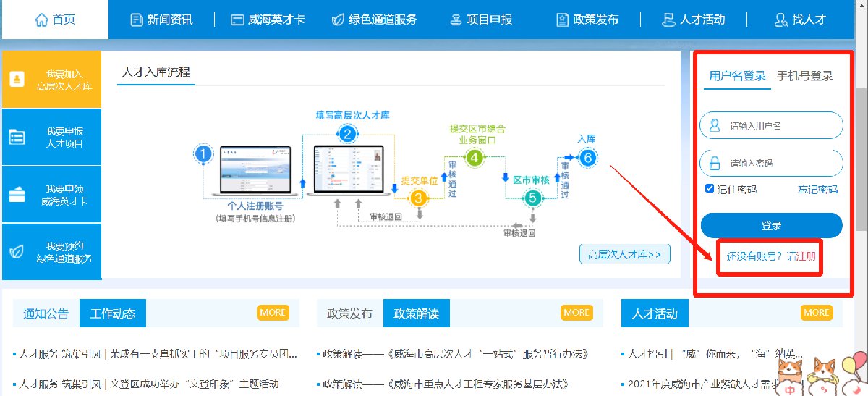Switch to the 政策发布 tab in policy section
Viewport: 868px width, 396px height.
(x=349, y=313)
